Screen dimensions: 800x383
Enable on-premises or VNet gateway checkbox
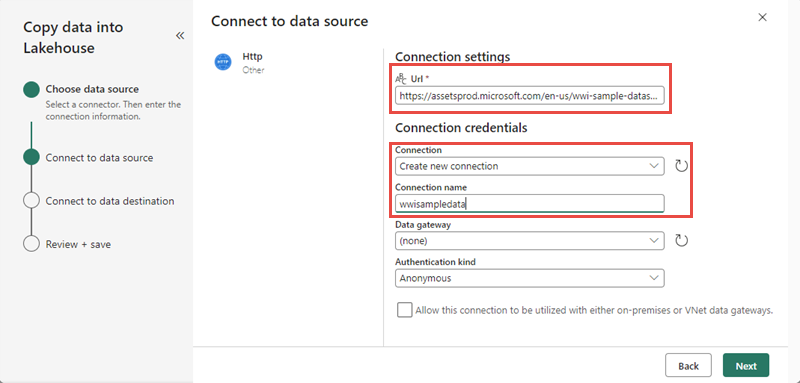[x=405, y=310]
